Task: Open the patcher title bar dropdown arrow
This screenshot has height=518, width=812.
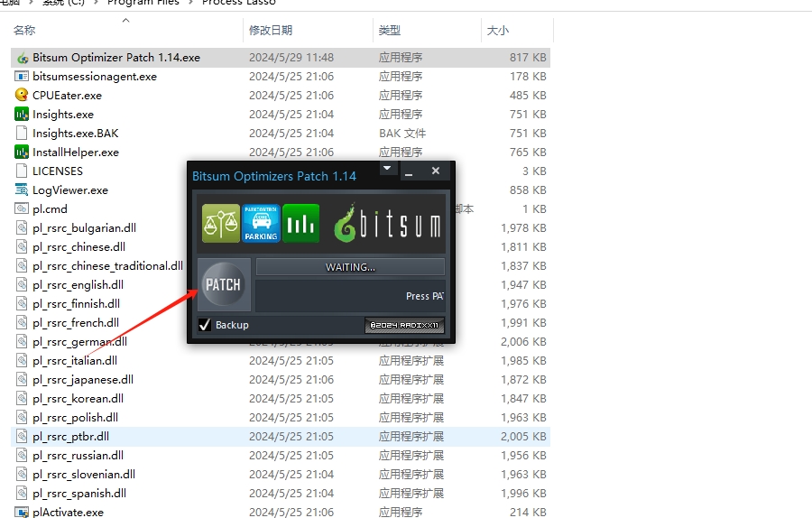Action: (387, 169)
